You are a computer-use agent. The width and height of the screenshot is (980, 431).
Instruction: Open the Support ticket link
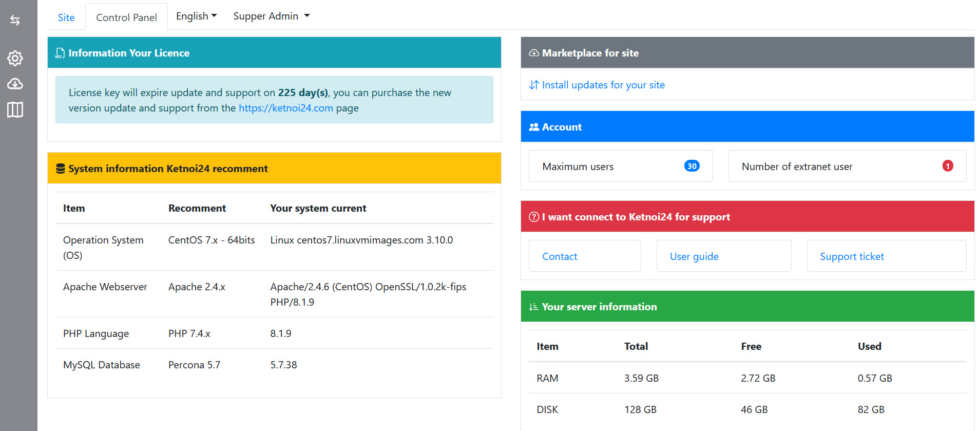[852, 256]
